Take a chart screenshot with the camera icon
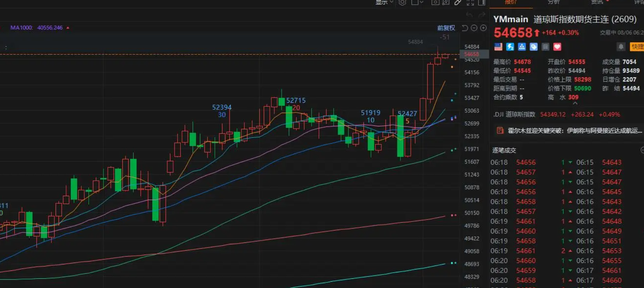The width and height of the screenshot is (644, 288). pos(435,2)
